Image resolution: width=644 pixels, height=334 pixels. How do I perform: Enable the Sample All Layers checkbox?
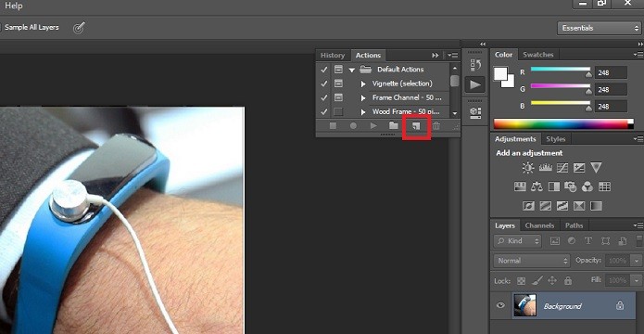pyautogui.click(x=0, y=28)
